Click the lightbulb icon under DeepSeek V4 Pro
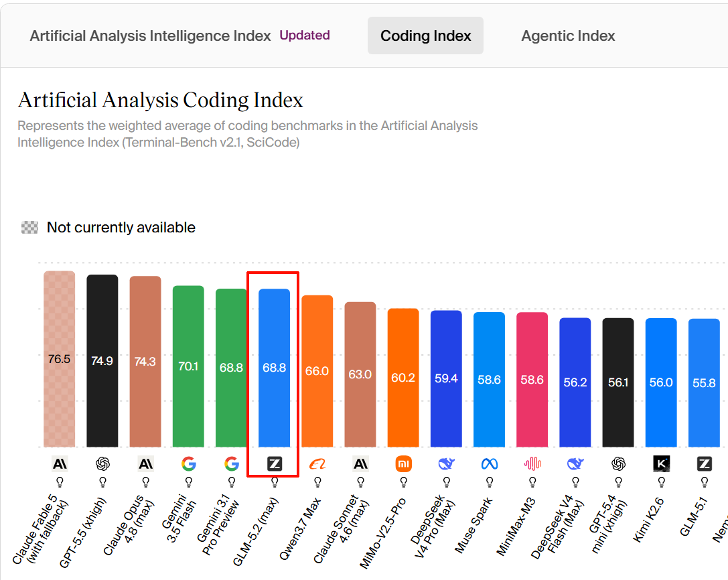The width and height of the screenshot is (728, 580). (446, 482)
